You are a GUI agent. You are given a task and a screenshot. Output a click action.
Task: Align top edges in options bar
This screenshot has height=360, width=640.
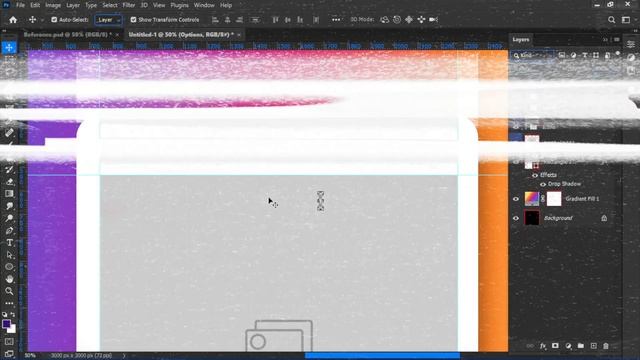coord(276,20)
